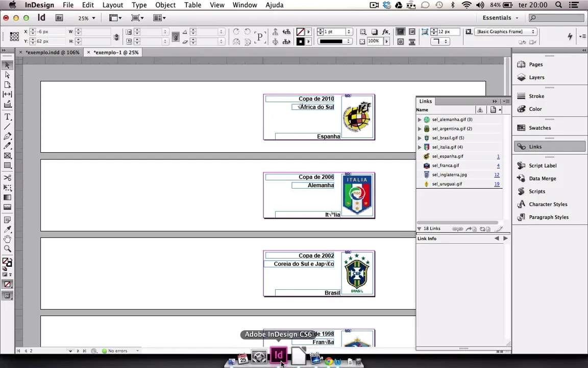The width and height of the screenshot is (588, 368).
Task: Open the Table menu
Action: pyautogui.click(x=192, y=5)
